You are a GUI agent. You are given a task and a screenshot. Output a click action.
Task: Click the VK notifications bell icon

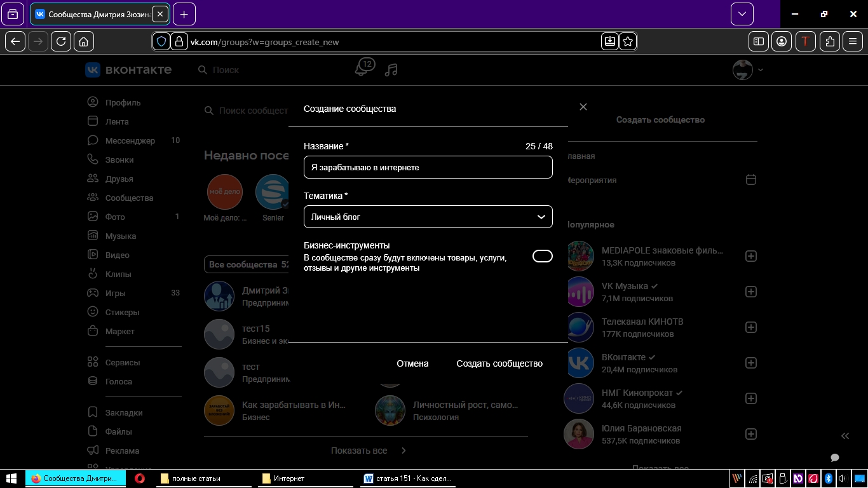click(362, 69)
